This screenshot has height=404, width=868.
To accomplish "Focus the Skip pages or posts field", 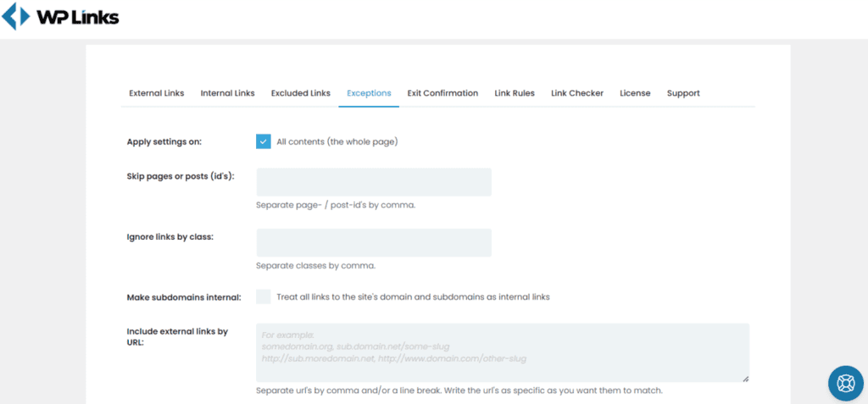I will 374,182.
